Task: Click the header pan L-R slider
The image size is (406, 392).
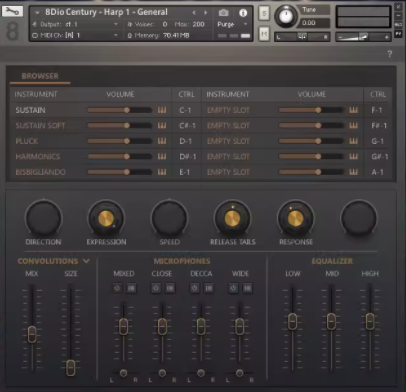Action: (302, 37)
